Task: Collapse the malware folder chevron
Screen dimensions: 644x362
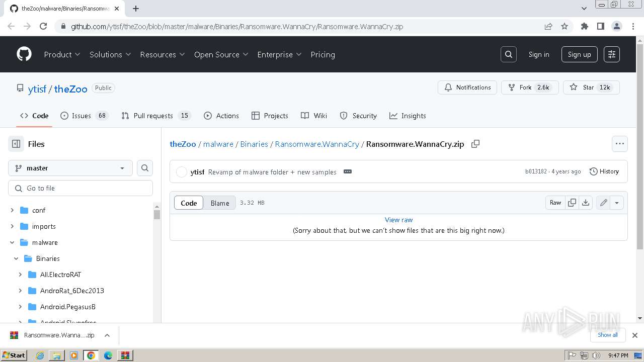Action: (x=12, y=242)
